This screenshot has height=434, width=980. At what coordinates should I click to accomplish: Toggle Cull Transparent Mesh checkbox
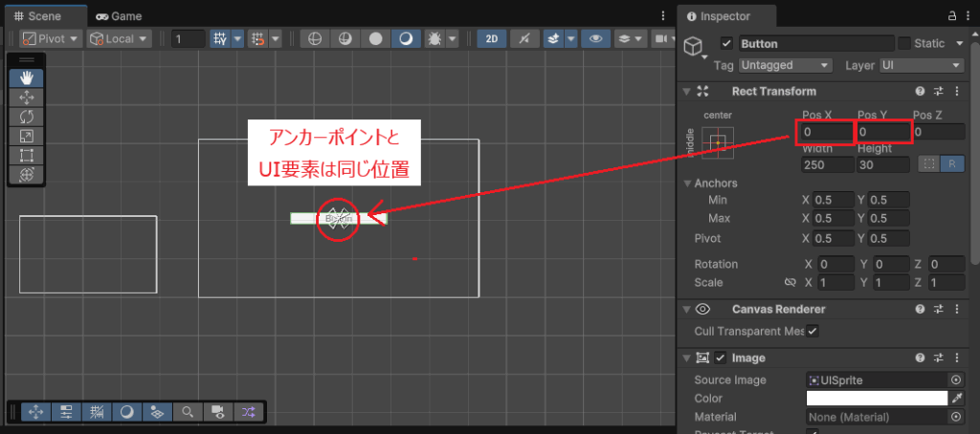click(x=812, y=332)
